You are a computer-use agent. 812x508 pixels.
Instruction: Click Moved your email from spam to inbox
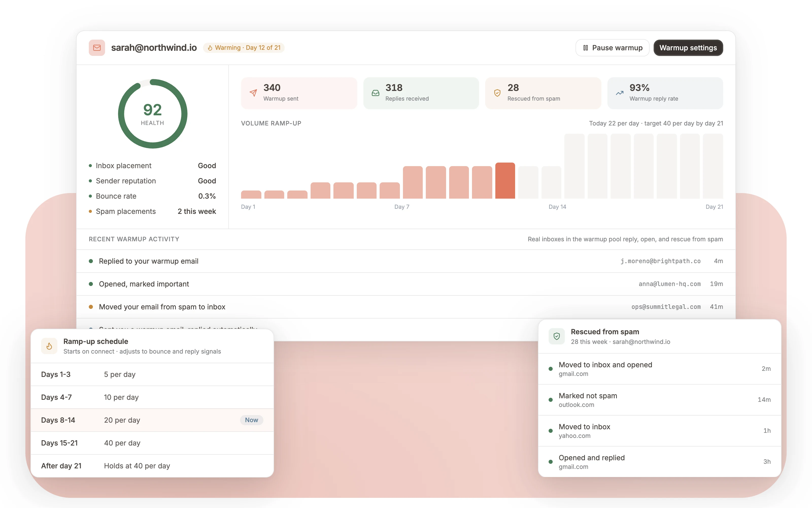162,307
